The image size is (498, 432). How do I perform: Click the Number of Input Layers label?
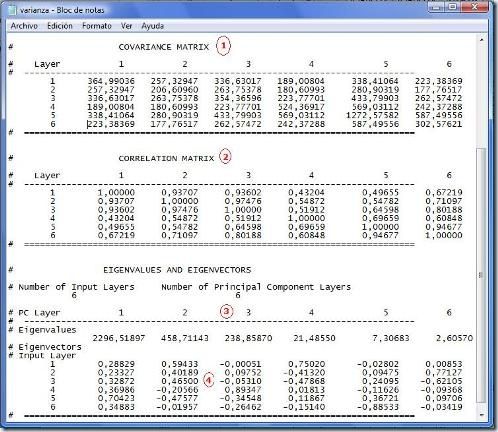[76, 287]
